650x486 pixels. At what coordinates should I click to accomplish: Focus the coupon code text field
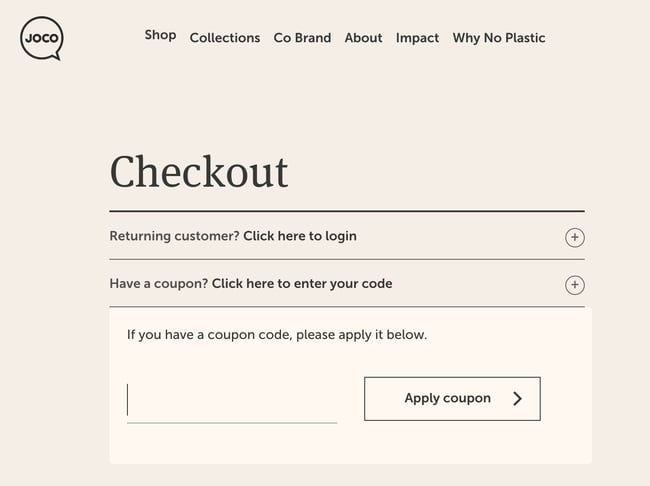232,400
